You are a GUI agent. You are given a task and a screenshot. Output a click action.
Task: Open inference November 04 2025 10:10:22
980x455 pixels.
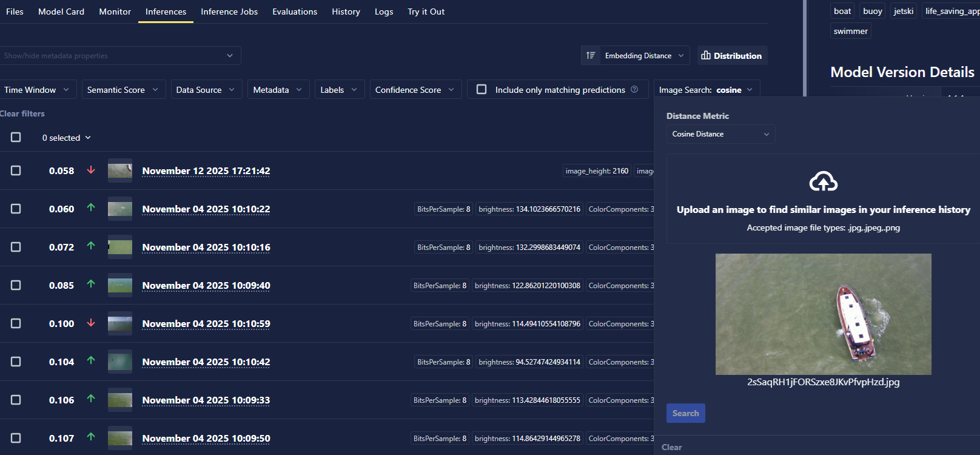pyautogui.click(x=206, y=209)
